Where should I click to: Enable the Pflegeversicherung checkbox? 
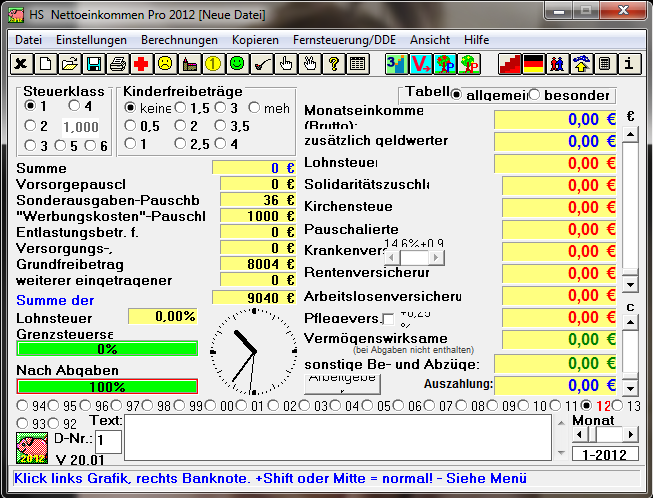pos(389,319)
